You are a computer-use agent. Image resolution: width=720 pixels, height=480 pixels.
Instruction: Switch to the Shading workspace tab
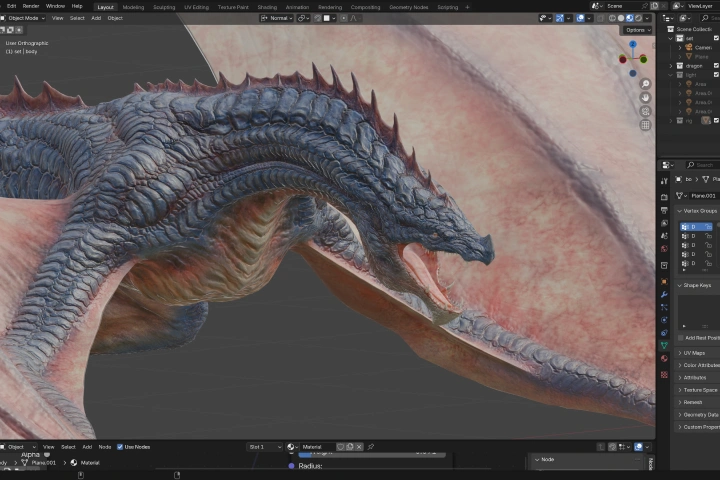click(x=267, y=7)
